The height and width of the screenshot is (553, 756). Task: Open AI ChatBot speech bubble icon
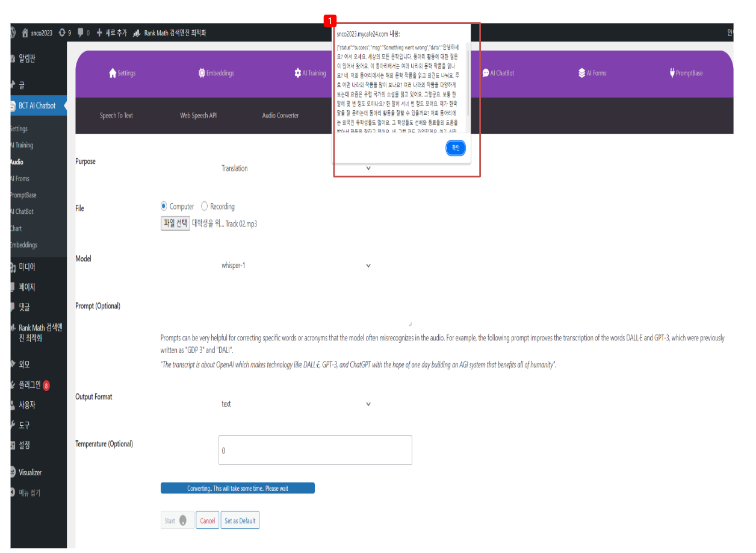tap(485, 73)
